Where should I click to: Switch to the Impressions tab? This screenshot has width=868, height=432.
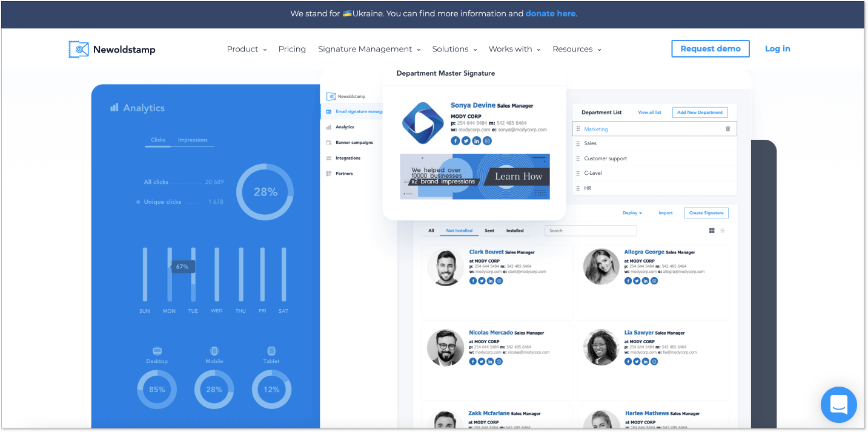pyautogui.click(x=193, y=140)
